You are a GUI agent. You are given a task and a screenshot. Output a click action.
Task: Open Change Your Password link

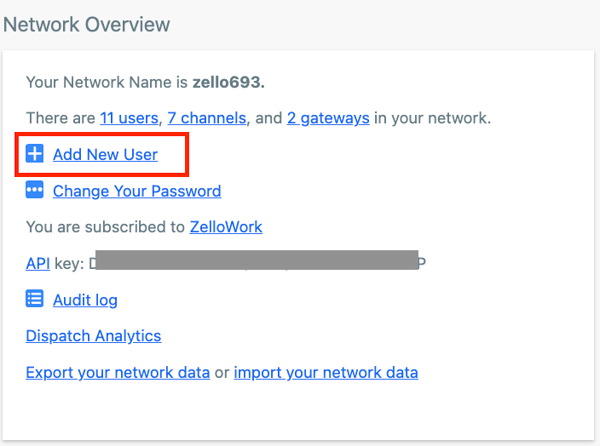[137, 191]
